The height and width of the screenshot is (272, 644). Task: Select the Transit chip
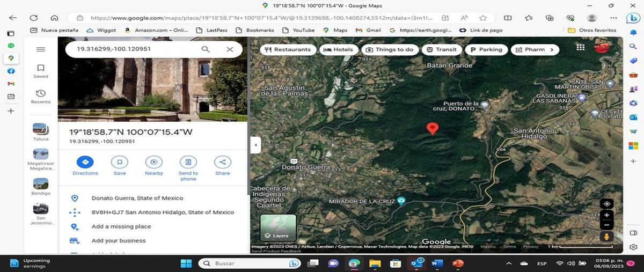coord(442,49)
